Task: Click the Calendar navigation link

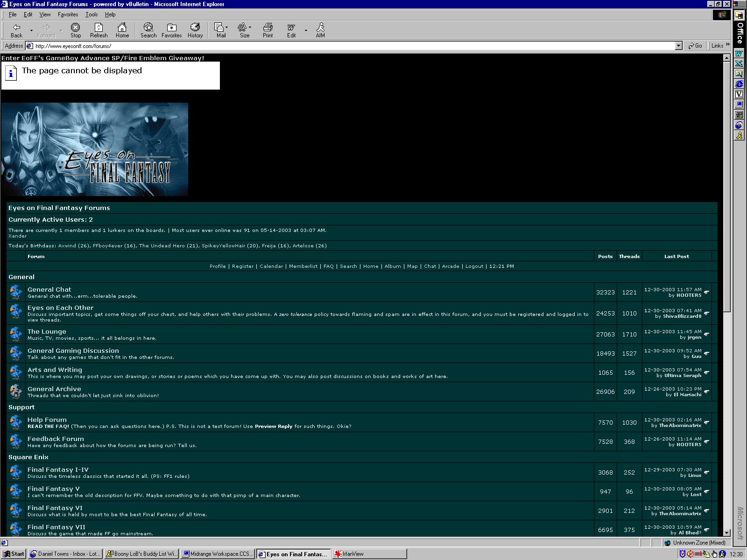Action: click(271, 266)
